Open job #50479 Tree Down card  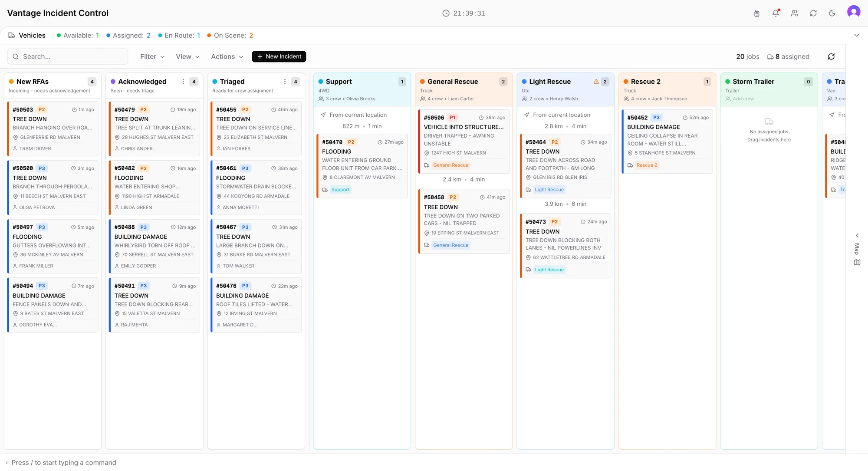155,128
